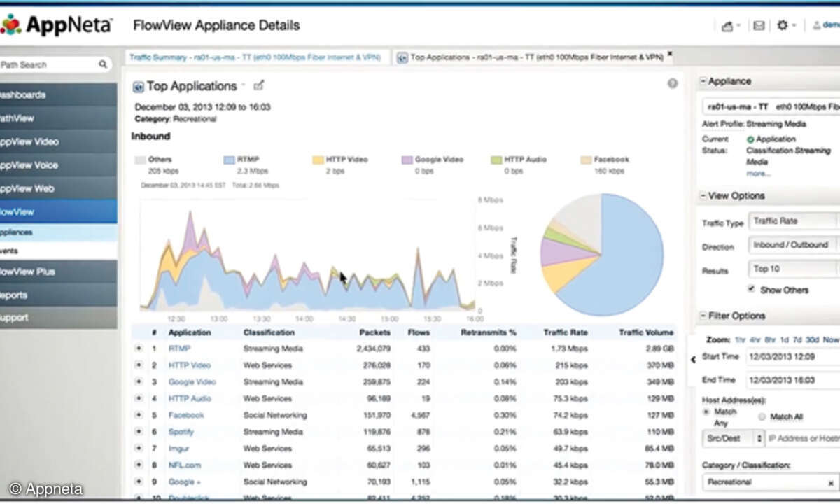Set zoom to 30d
The width and height of the screenshot is (840, 504).
[x=812, y=339]
